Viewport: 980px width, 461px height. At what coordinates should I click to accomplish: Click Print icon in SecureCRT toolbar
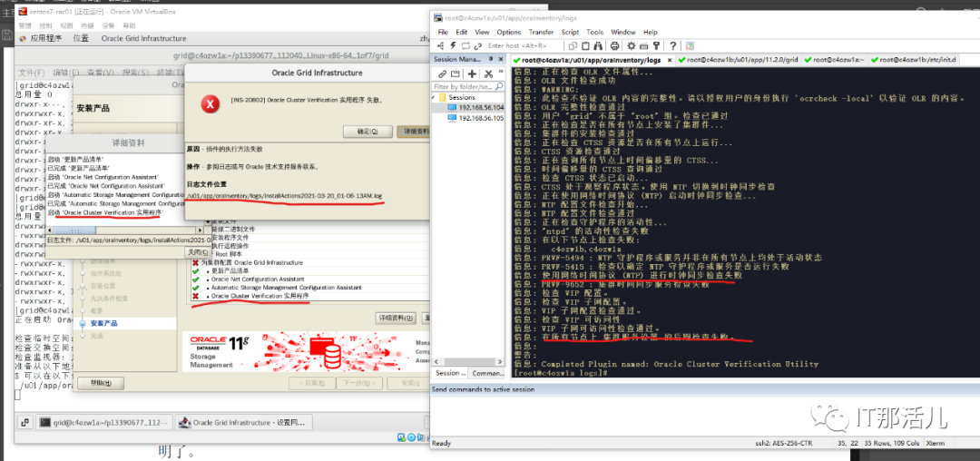coord(614,45)
